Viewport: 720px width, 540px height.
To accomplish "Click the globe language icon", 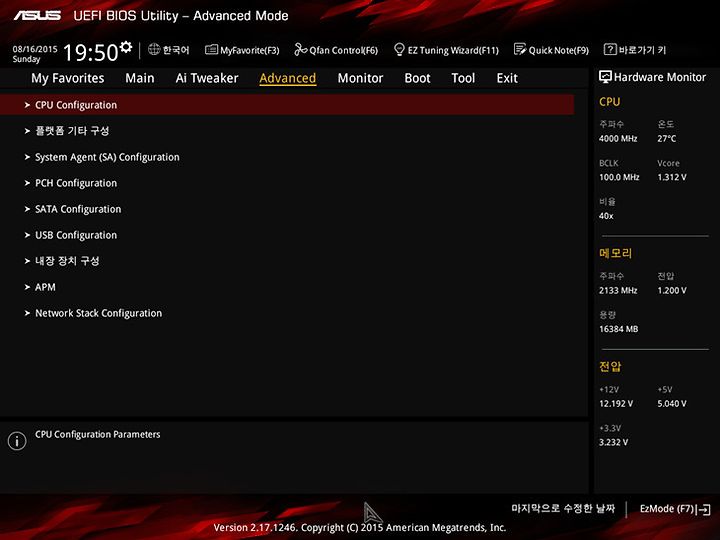I will (x=154, y=49).
